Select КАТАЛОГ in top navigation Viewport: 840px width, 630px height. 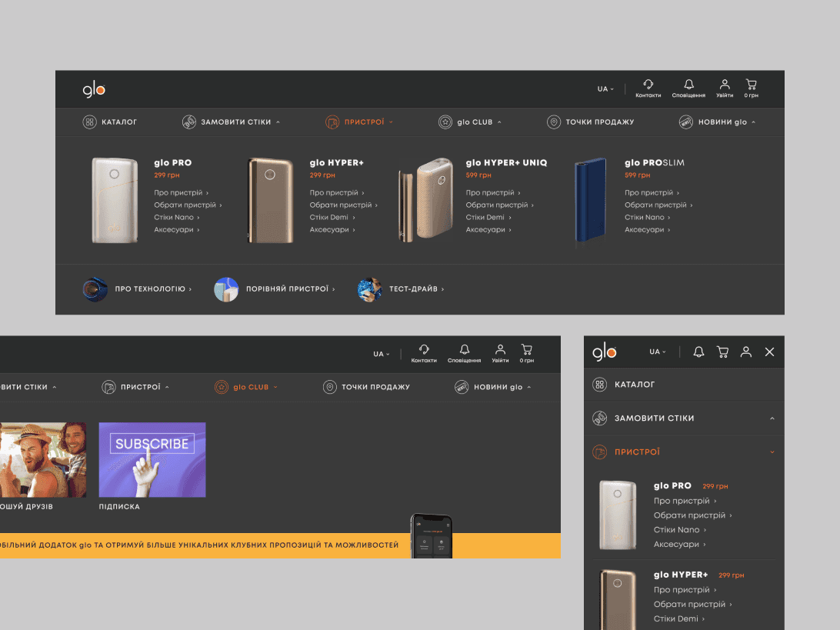click(x=119, y=122)
